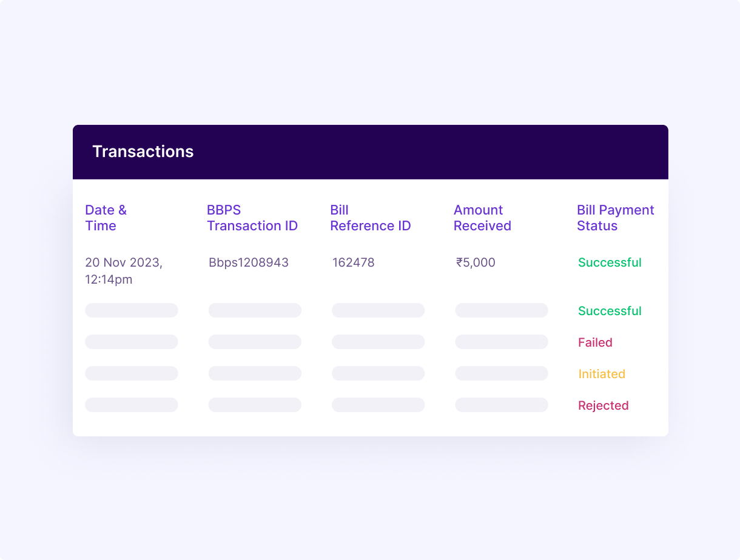Click the Amount Received column header

point(482,218)
